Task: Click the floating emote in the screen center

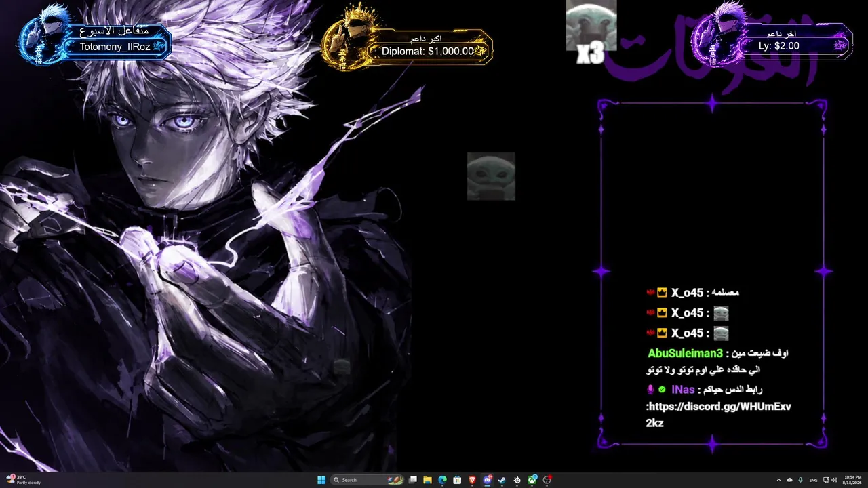Action: coord(491,176)
